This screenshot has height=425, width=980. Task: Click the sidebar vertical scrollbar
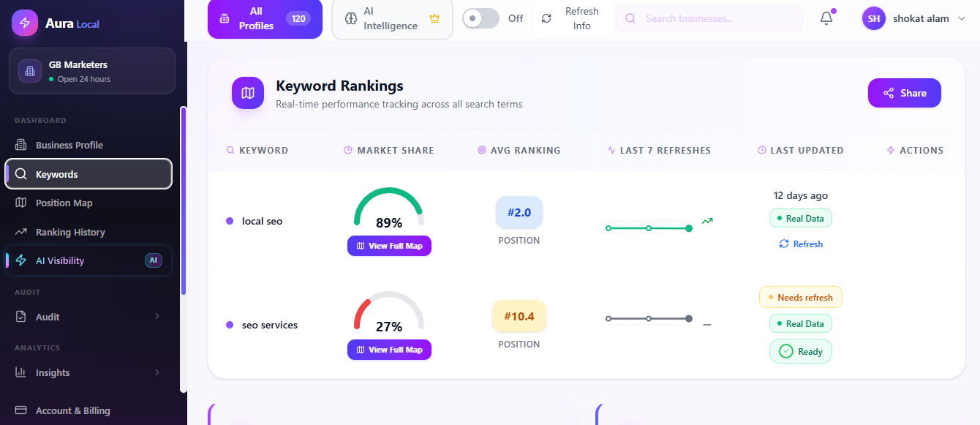(x=184, y=201)
